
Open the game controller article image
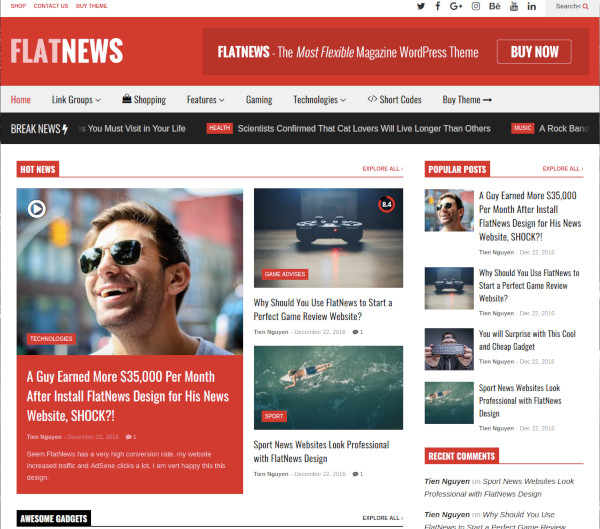328,238
